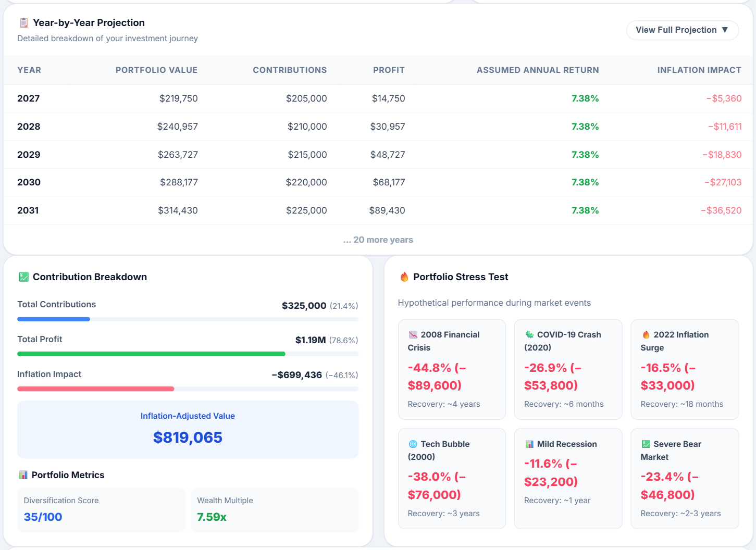Click the '... 20 more years' link
This screenshot has width=756, height=550.
coord(378,240)
